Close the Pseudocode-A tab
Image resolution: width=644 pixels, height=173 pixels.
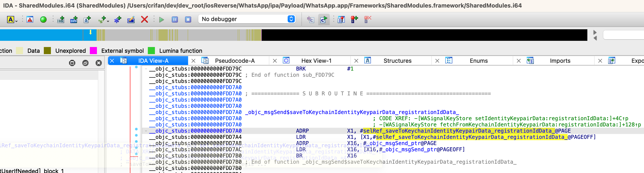[193, 61]
